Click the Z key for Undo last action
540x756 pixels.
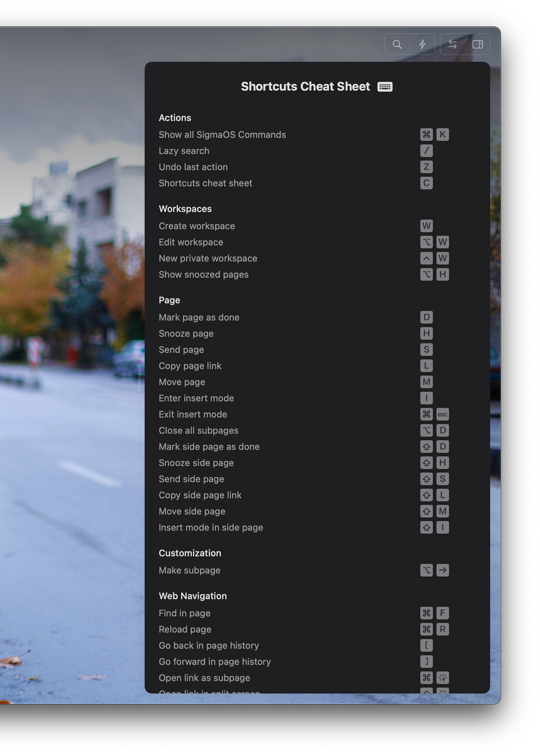[x=427, y=167]
